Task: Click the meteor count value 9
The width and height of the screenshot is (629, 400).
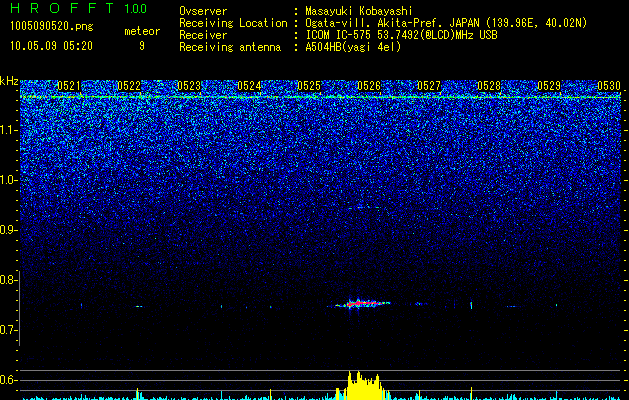Action: click(142, 46)
